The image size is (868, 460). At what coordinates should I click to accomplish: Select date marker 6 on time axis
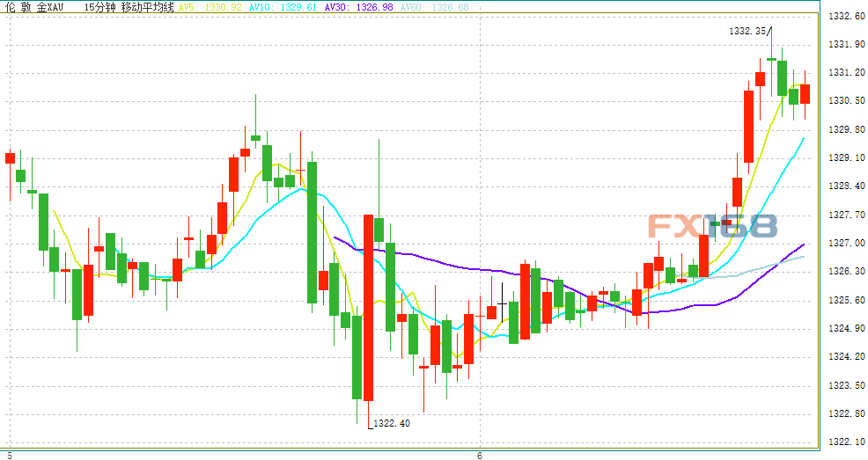tap(480, 455)
